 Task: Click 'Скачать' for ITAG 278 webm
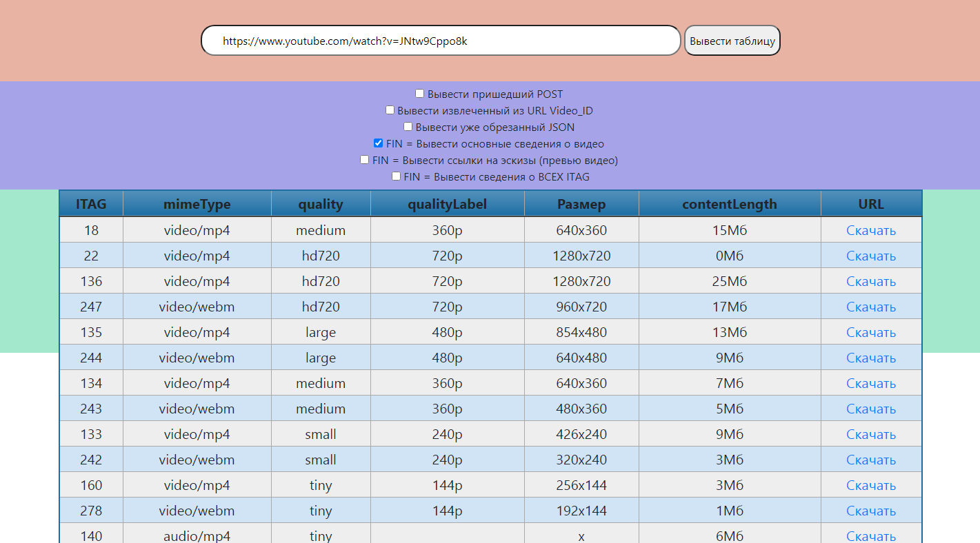coord(871,511)
